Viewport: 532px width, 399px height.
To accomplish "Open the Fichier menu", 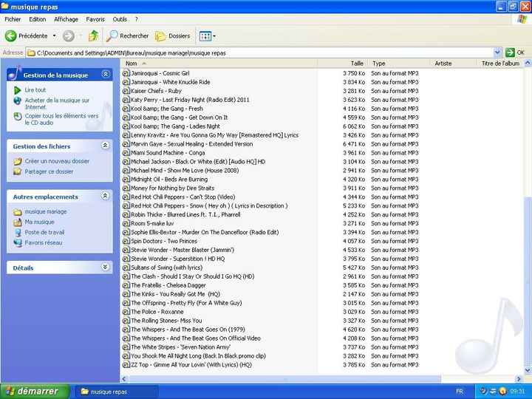I will (13, 19).
